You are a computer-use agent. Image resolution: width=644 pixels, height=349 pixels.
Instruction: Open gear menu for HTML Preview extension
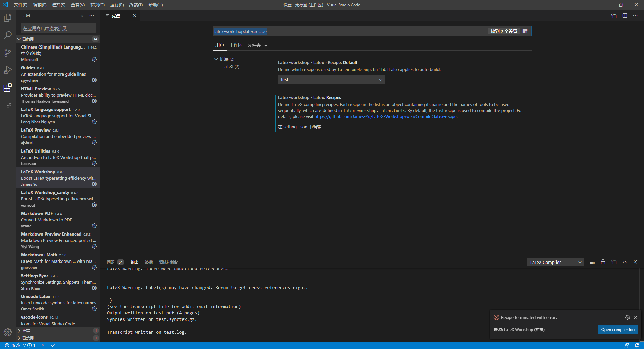pos(94,101)
